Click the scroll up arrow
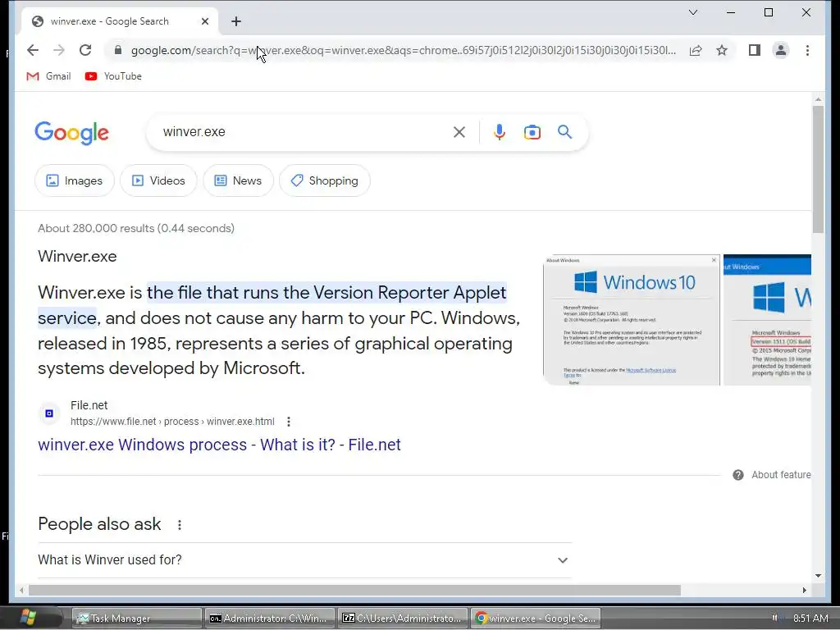Image resolution: width=840 pixels, height=630 pixels. pos(818,99)
